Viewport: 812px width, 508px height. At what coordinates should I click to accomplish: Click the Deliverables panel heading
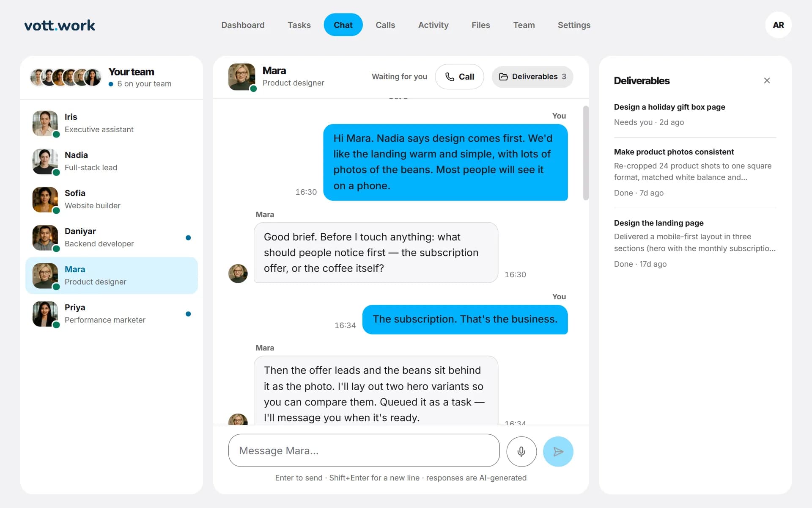coord(642,81)
